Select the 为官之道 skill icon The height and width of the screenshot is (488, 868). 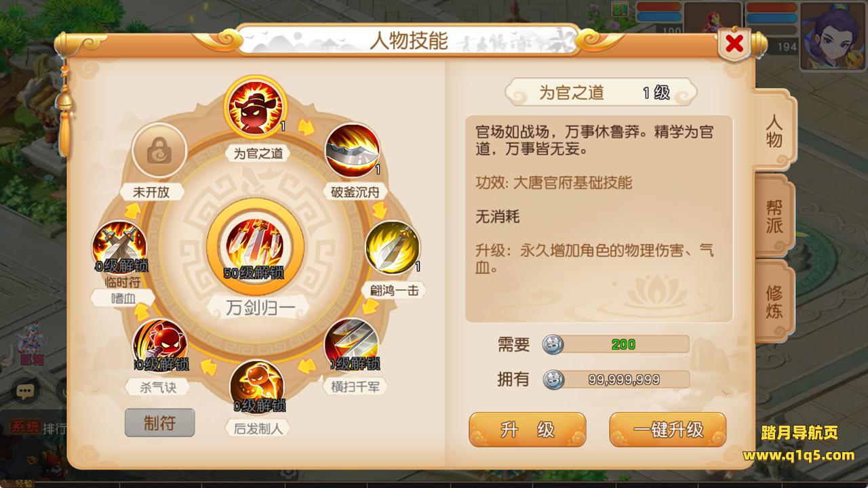click(256, 108)
